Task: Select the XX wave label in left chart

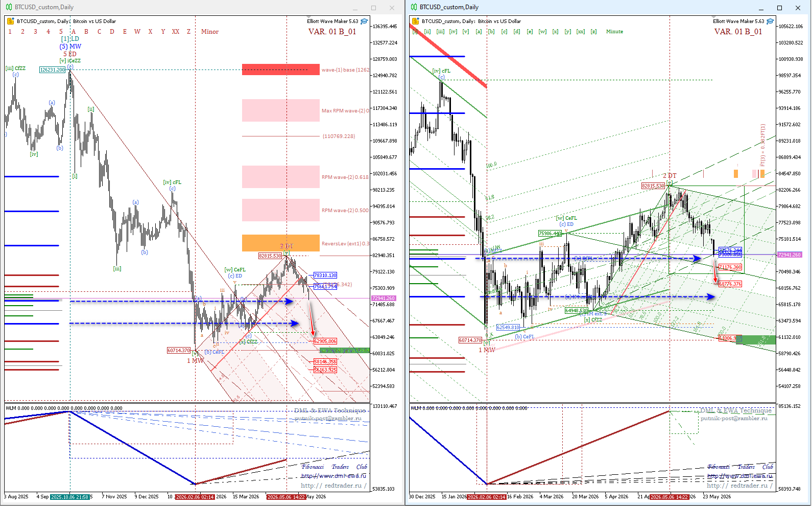Action: coord(176,32)
